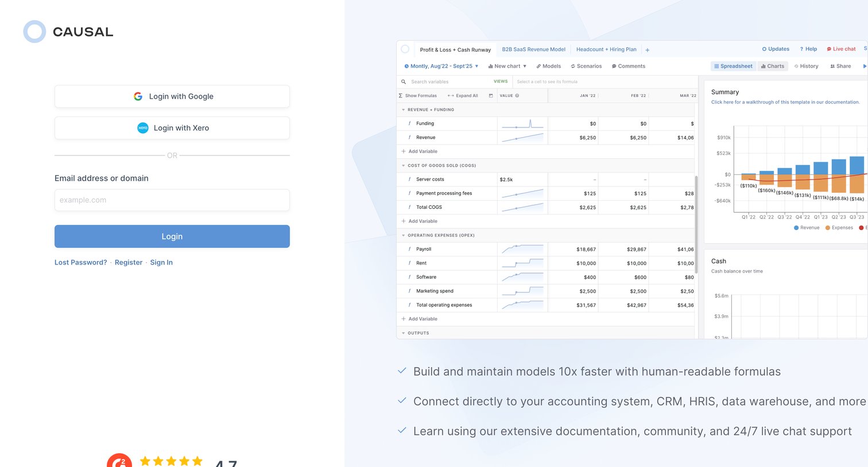This screenshot has width=868, height=467.
Task: Click the people icon beside Share
Action: point(832,66)
